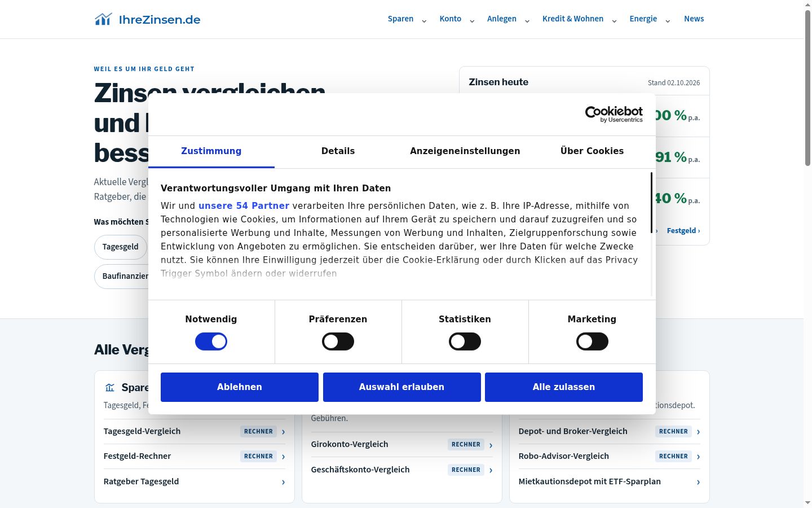
Task: Switch to the Über Cookies tab
Action: (592, 151)
